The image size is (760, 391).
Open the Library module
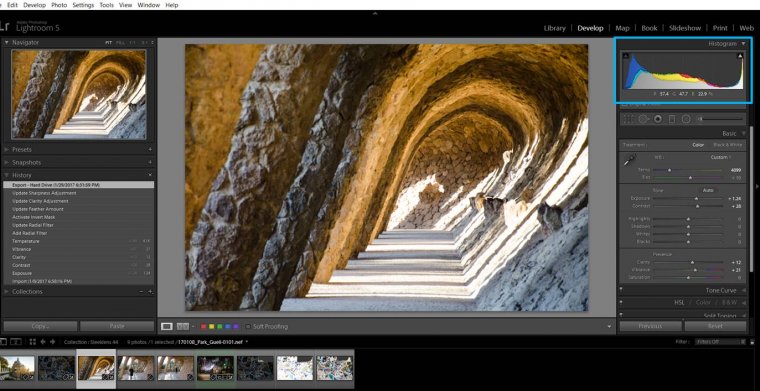[x=554, y=28]
